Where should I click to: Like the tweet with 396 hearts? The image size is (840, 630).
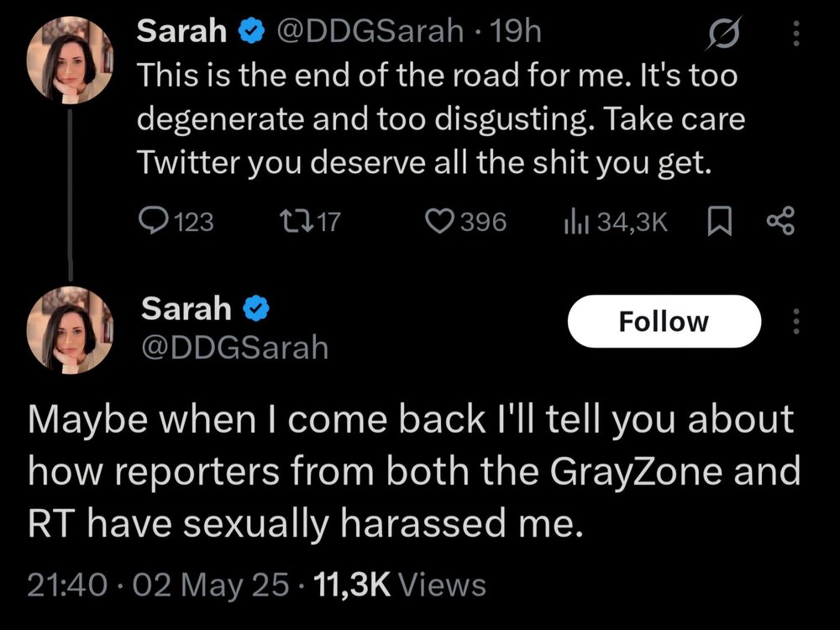tap(438, 221)
